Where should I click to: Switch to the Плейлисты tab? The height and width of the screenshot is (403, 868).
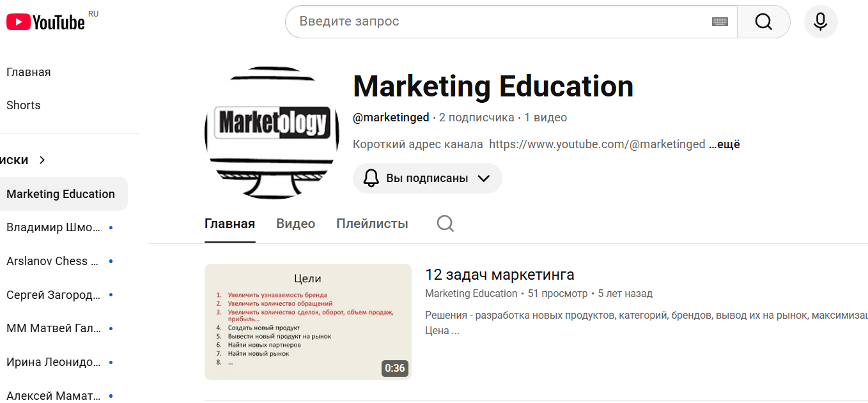click(x=372, y=224)
